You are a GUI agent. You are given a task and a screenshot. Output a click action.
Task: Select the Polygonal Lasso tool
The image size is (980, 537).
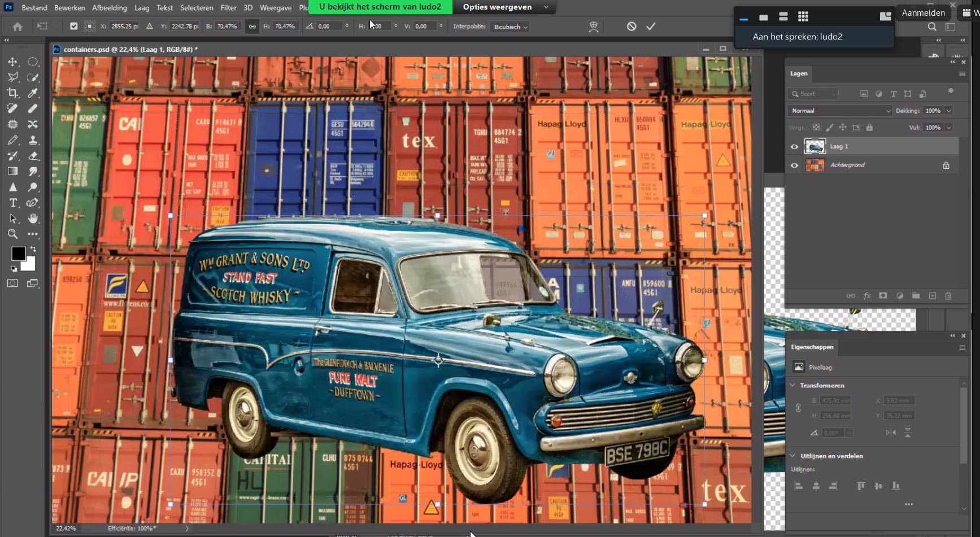pos(12,77)
